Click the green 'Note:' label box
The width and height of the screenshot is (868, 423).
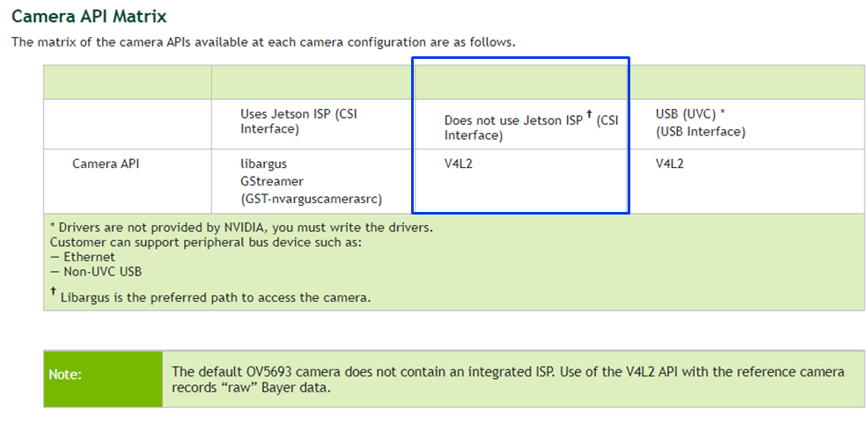[x=103, y=379]
